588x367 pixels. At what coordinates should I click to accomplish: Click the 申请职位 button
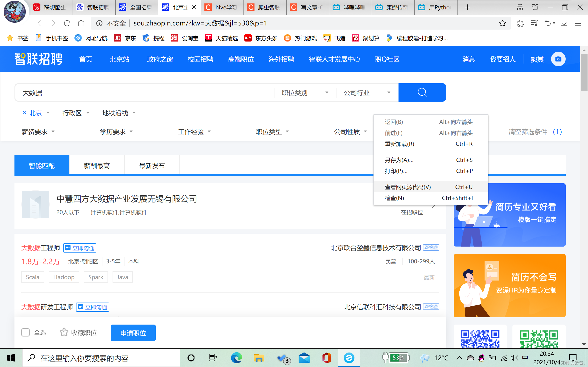(133, 333)
